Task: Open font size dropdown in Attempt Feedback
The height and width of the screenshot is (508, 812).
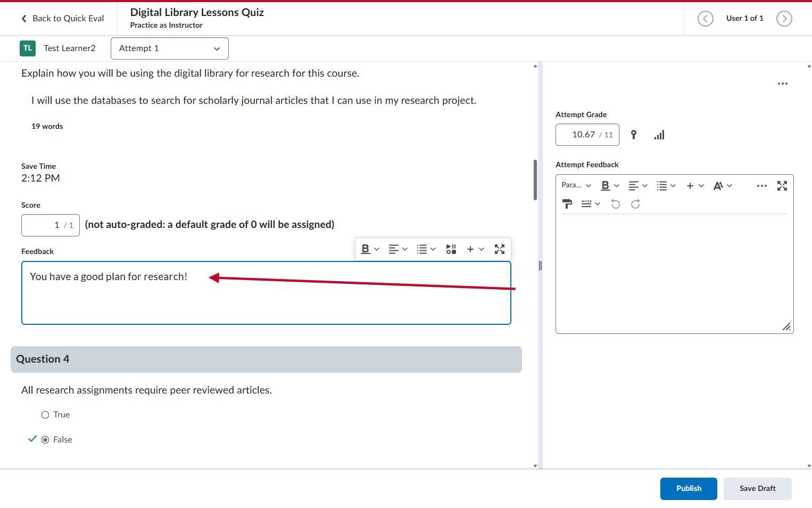Action: pyautogui.click(x=723, y=186)
